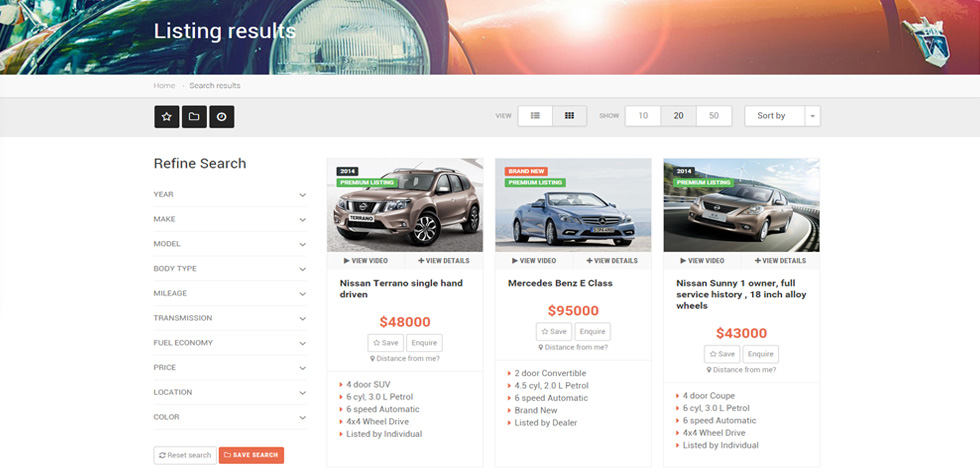Expand the Color filter

(x=230, y=417)
